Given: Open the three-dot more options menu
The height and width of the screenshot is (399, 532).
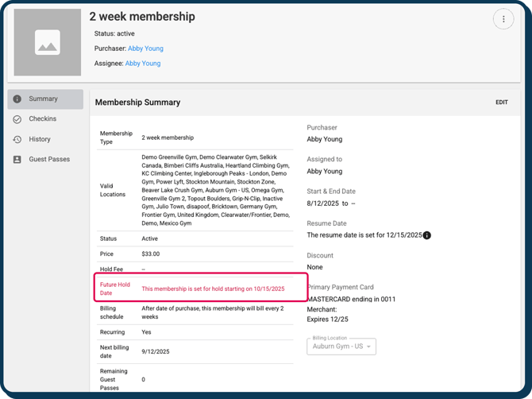Looking at the screenshot, I should point(503,19).
